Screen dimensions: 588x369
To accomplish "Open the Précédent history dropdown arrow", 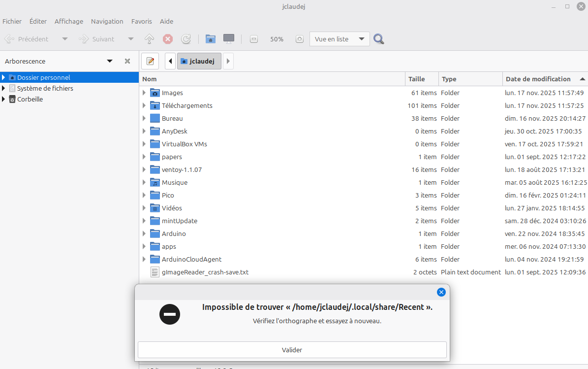I will click(65, 39).
